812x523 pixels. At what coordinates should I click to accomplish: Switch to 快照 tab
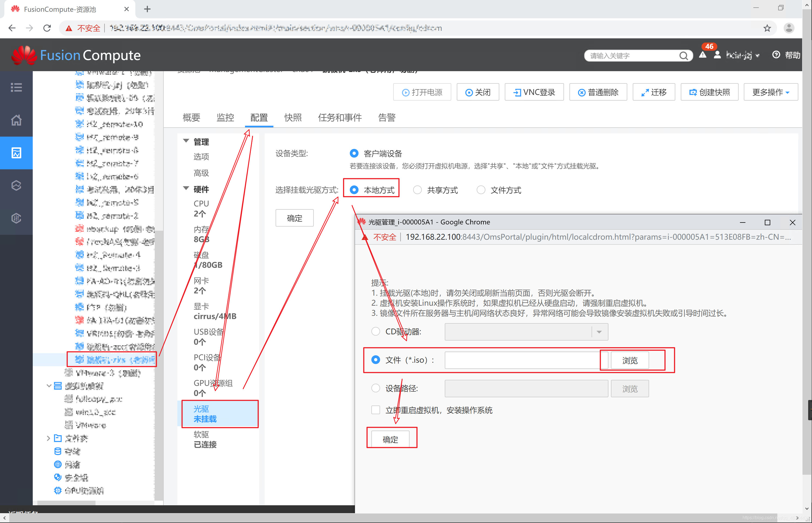(x=293, y=118)
